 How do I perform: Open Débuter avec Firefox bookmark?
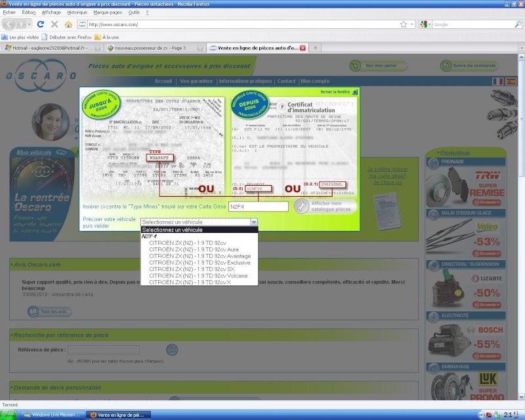67,37
